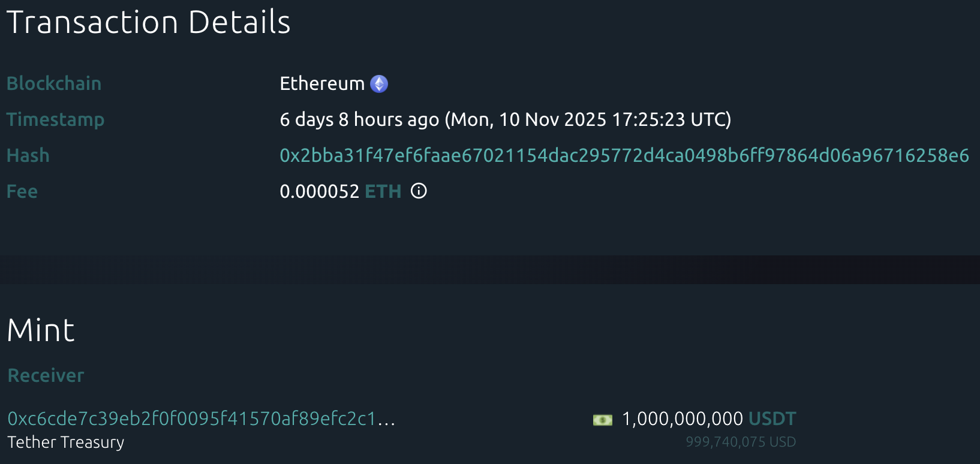Viewport: 980px width, 464px height.
Task: Click the ETH currency symbol
Action: click(x=383, y=192)
